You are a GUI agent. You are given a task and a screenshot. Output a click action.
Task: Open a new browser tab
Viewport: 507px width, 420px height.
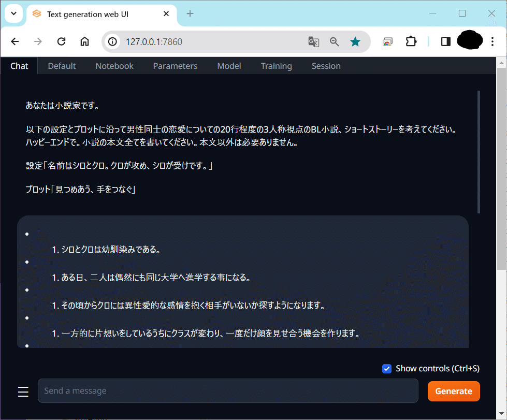[x=190, y=13]
